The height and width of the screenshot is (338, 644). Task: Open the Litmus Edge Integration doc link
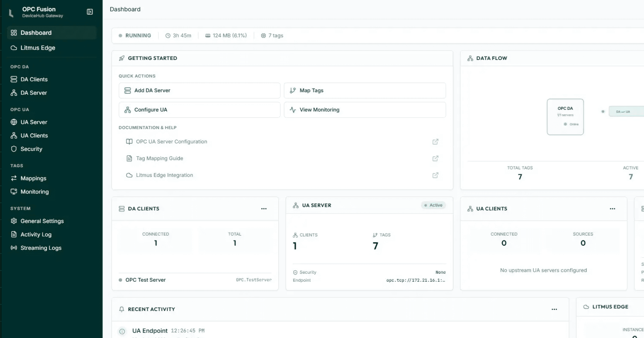coord(282,175)
